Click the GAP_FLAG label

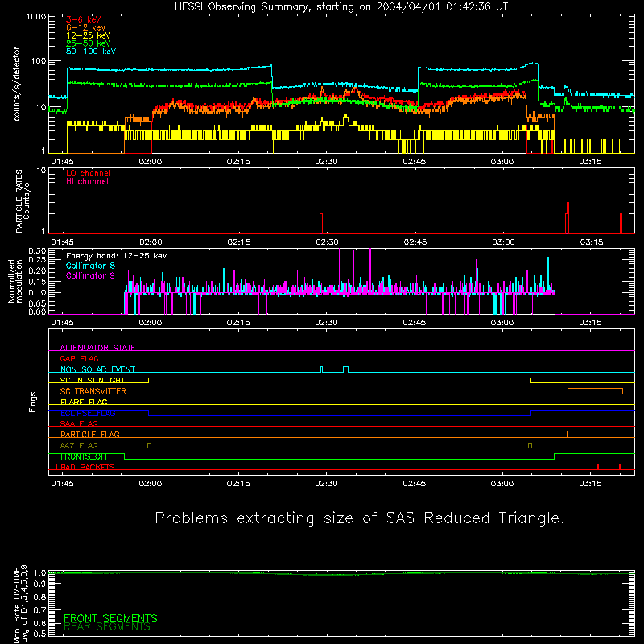pos(79,358)
